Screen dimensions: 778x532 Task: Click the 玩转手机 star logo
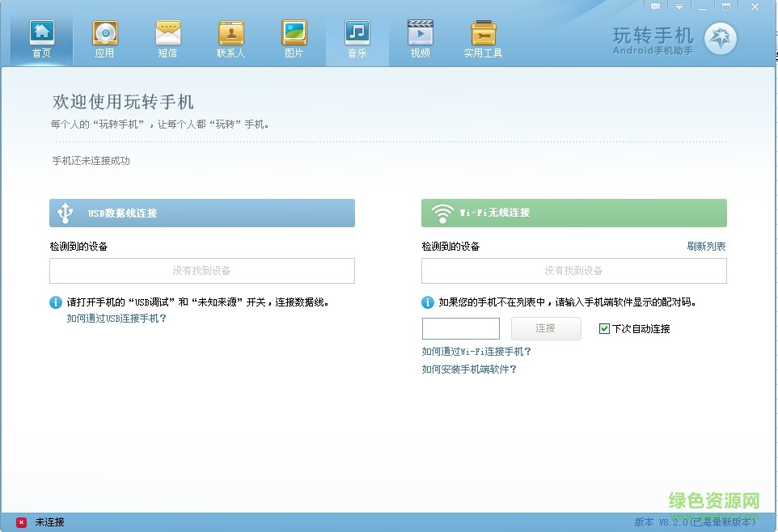pyautogui.click(x=720, y=36)
